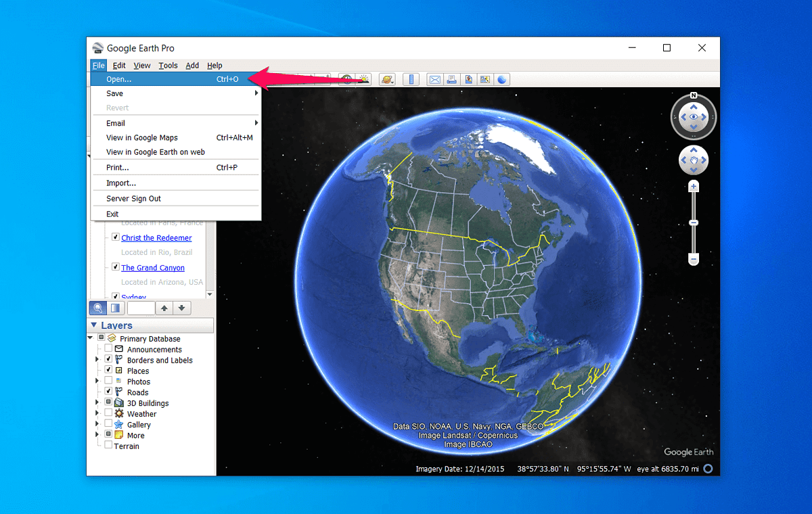Viewport: 812px width, 514px height.
Task: Click the North compass N marker
Action: [x=694, y=95]
